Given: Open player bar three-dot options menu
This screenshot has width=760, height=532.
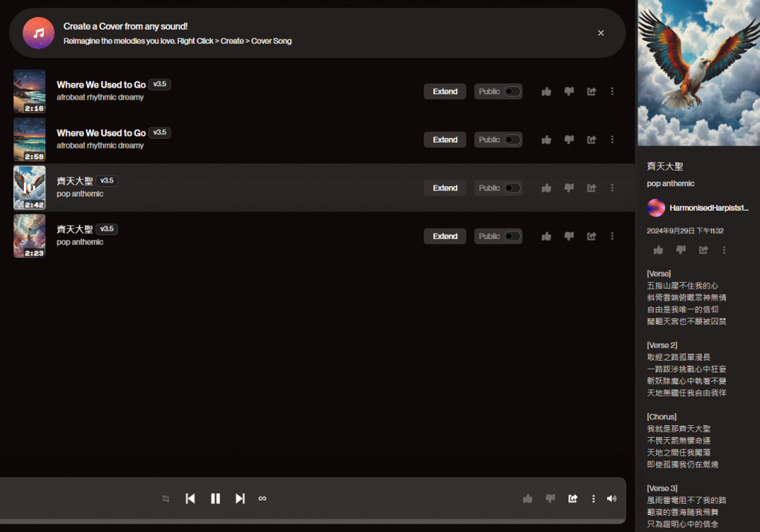Looking at the screenshot, I should pos(593,499).
